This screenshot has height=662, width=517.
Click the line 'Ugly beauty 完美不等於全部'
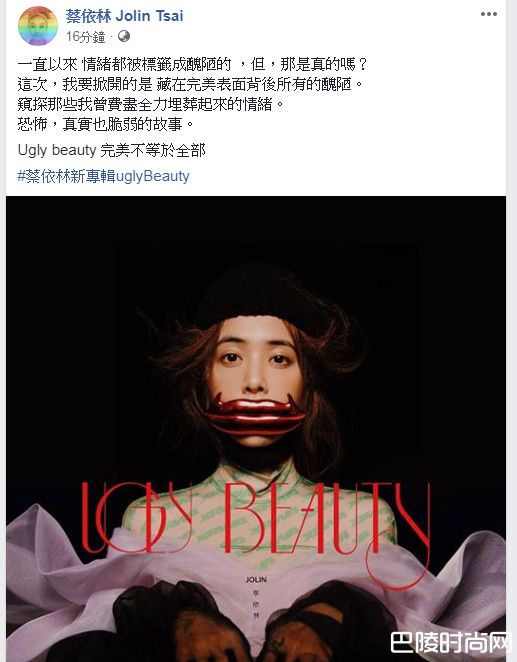111,150
